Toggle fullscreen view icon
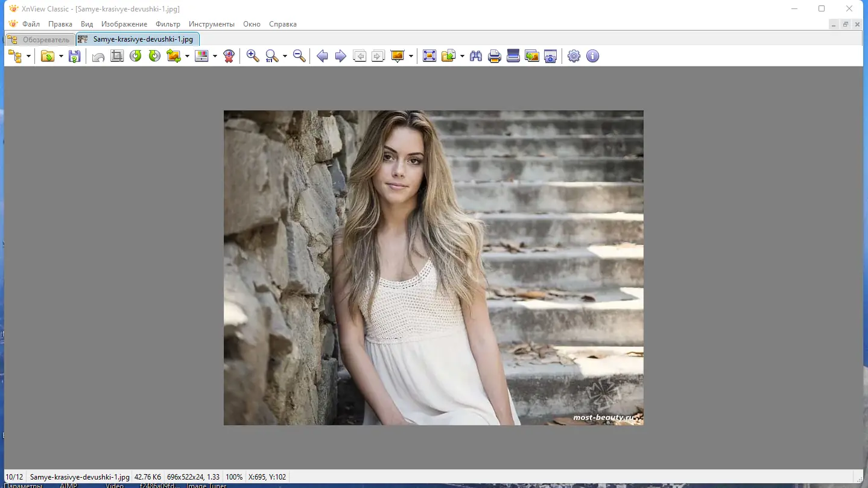Image resolution: width=868 pixels, height=488 pixels. tap(429, 56)
